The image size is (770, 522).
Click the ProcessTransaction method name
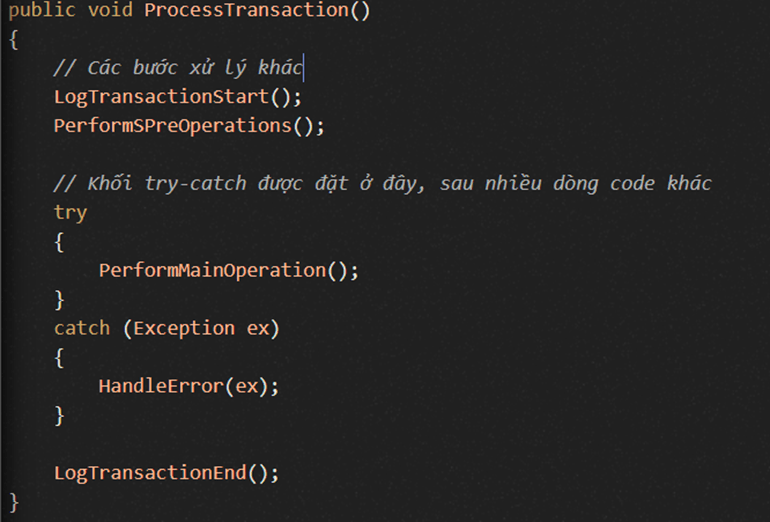pos(246,10)
